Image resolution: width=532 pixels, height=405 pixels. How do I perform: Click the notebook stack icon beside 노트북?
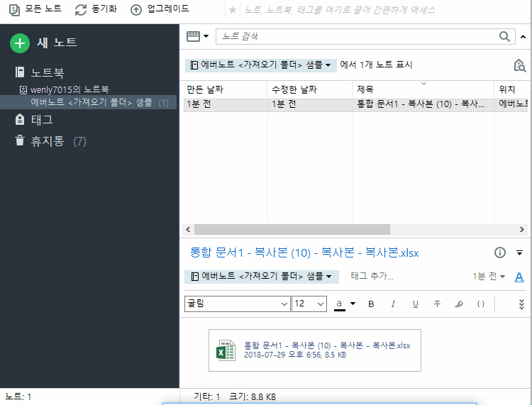coord(20,72)
